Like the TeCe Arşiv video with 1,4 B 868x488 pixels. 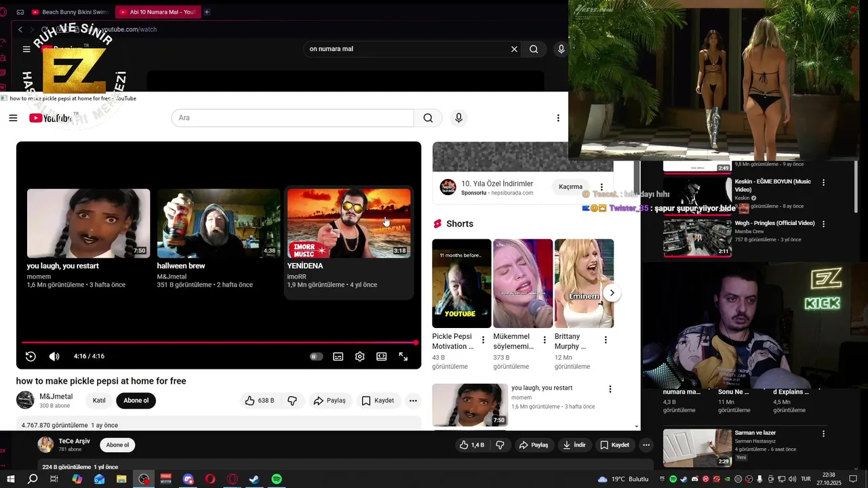pyautogui.click(x=472, y=445)
